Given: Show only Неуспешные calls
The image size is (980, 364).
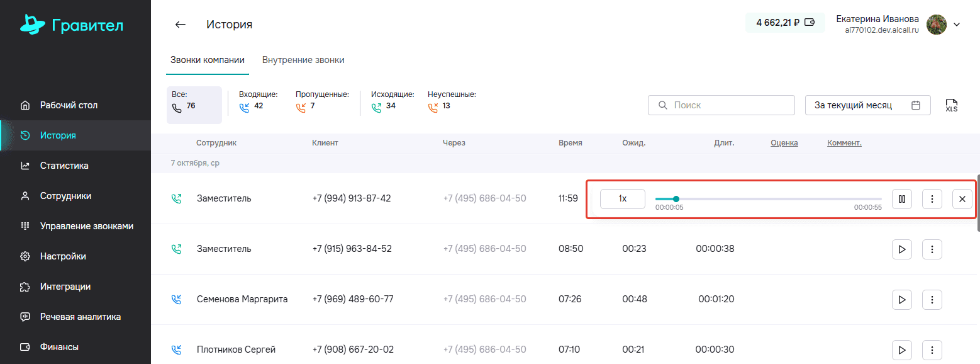Looking at the screenshot, I should (x=452, y=101).
